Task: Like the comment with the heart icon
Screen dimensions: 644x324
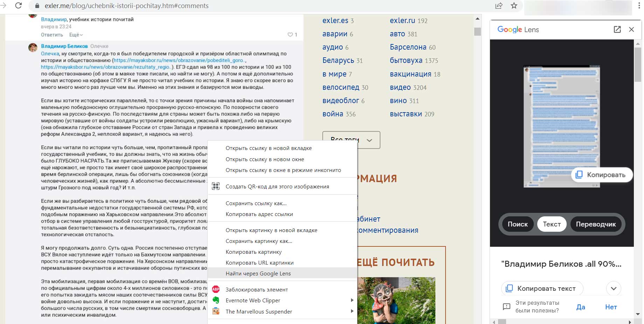Action: pos(290,35)
